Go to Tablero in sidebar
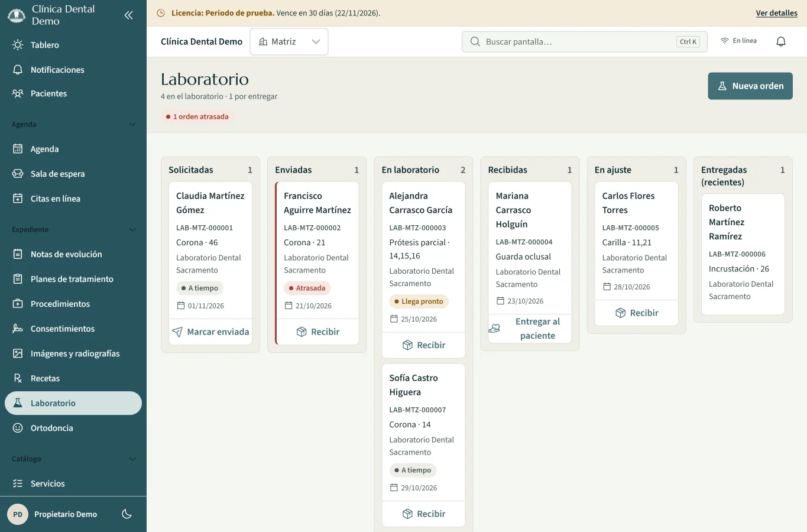This screenshot has height=532, width=807. pos(73,45)
